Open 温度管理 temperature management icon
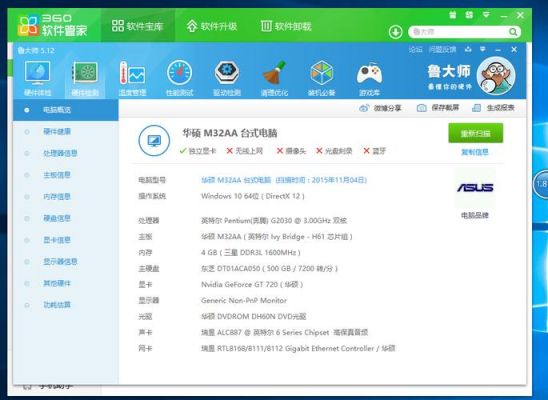Viewport: 548px width, 400px height. point(132,78)
